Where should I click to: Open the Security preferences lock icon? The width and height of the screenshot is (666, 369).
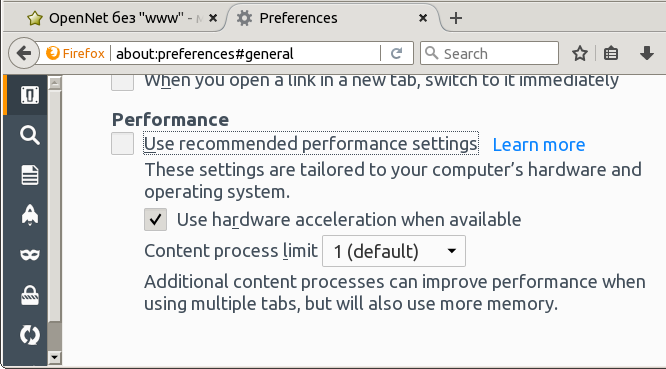(x=29, y=295)
